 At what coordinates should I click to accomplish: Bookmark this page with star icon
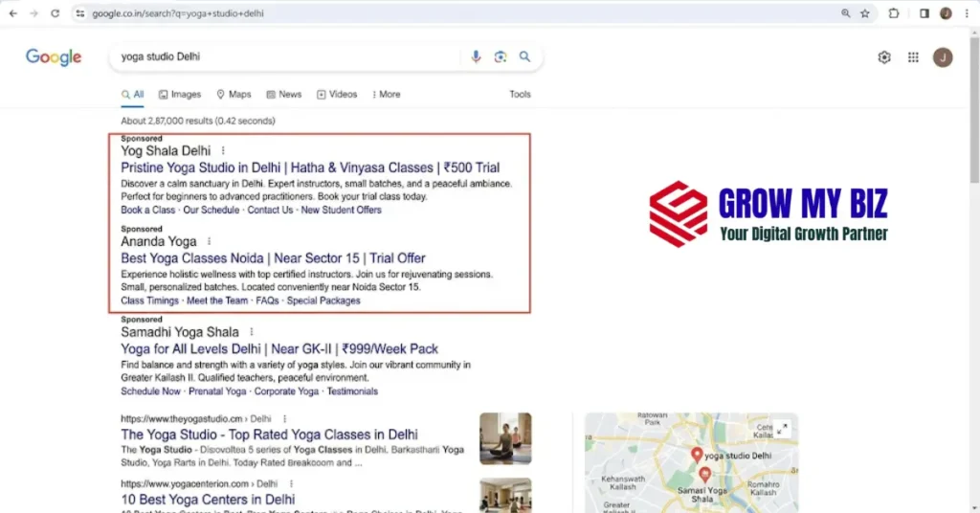[865, 13]
